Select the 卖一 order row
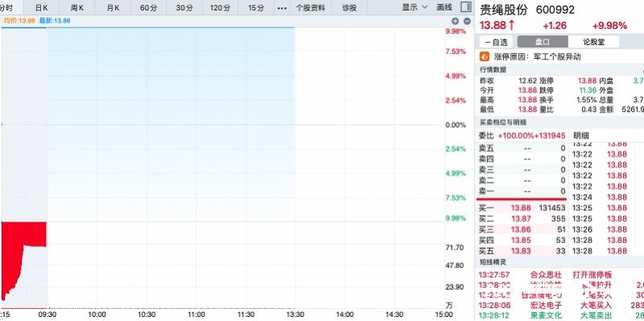This screenshot has height=321, width=644. (522, 191)
